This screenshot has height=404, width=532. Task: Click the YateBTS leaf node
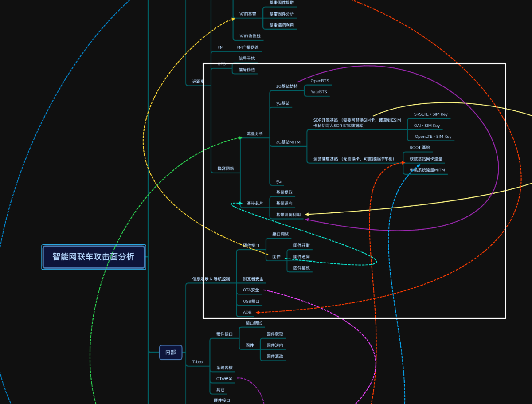[319, 92]
